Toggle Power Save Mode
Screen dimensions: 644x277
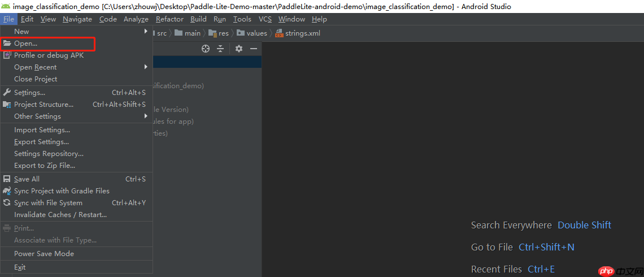(x=76, y=254)
